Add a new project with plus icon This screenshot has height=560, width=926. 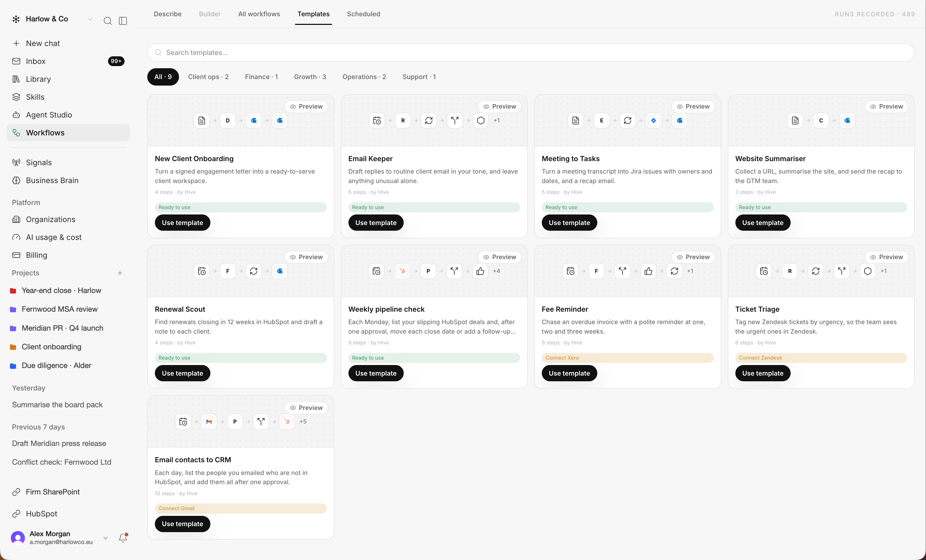[120, 273]
